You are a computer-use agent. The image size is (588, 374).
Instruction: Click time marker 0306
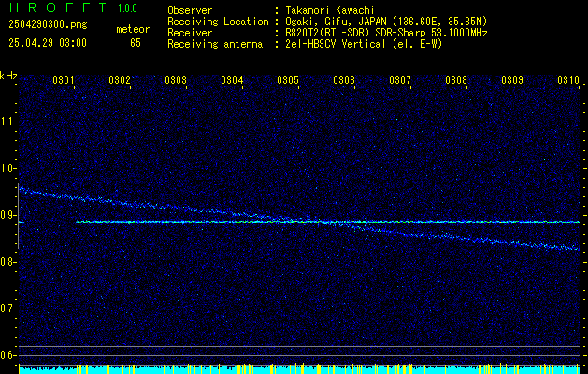click(344, 79)
